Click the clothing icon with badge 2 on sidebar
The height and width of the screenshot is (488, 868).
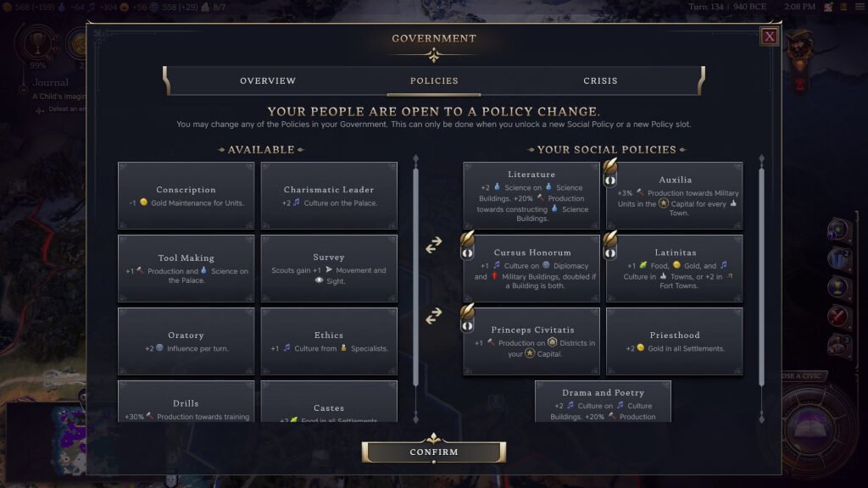(x=836, y=258)
